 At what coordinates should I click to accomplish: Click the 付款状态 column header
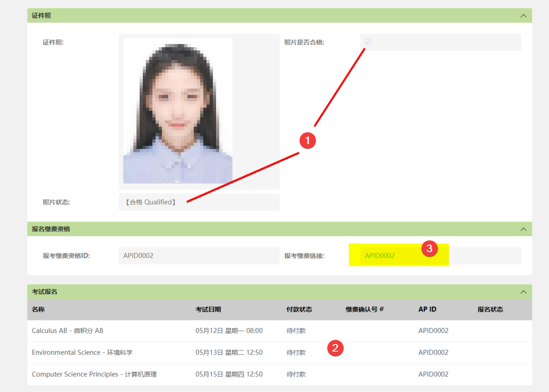coord(299,309)
